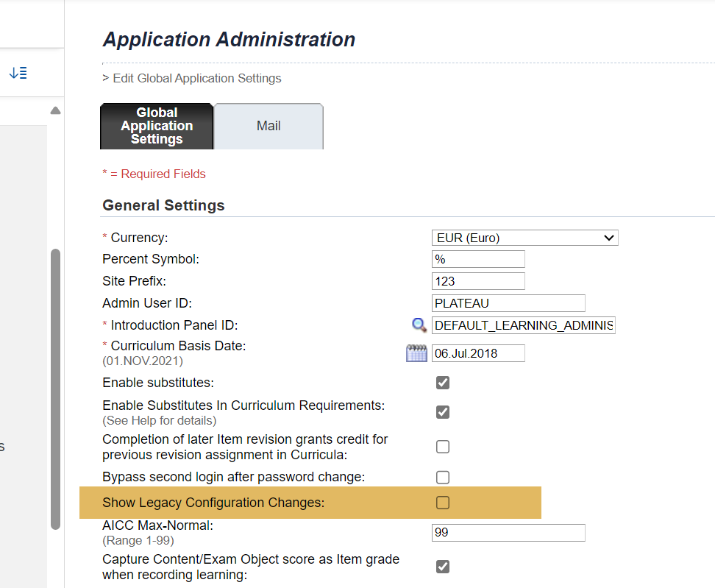Toggle Enable Substitutes In Curriculum Requirements
This screenshot has width=715, height=588.
pyautogui.click(x=443, y=412)
